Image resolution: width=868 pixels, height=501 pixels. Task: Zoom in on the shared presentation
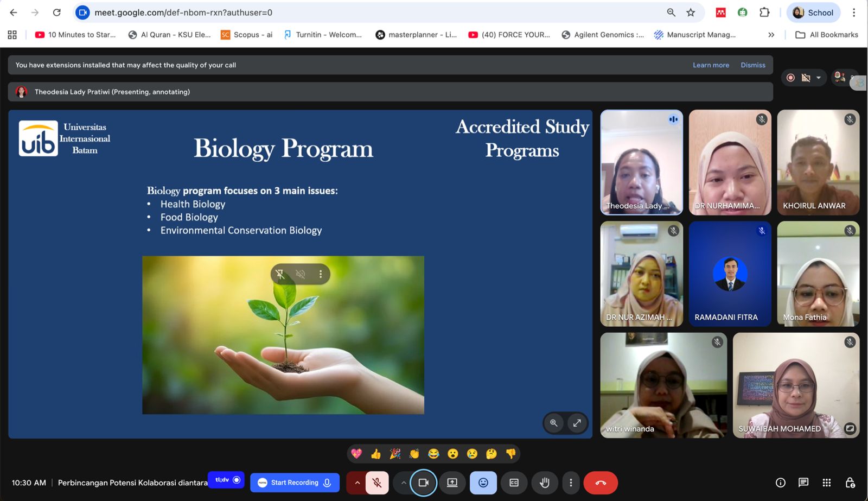coord(553,423)
